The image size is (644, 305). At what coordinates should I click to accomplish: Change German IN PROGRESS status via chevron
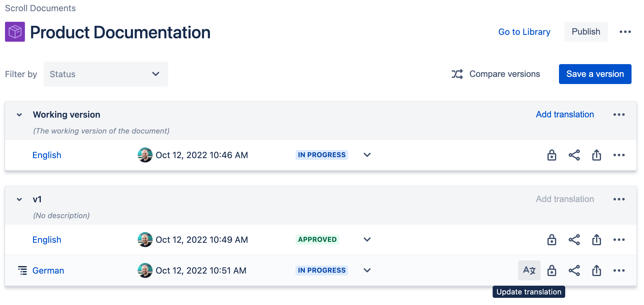tap(367, 270)
